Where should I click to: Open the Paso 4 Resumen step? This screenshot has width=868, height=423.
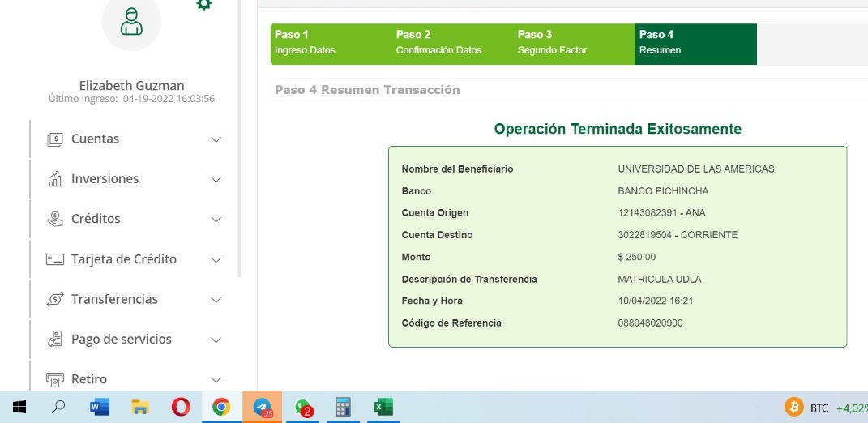point(695,43)
